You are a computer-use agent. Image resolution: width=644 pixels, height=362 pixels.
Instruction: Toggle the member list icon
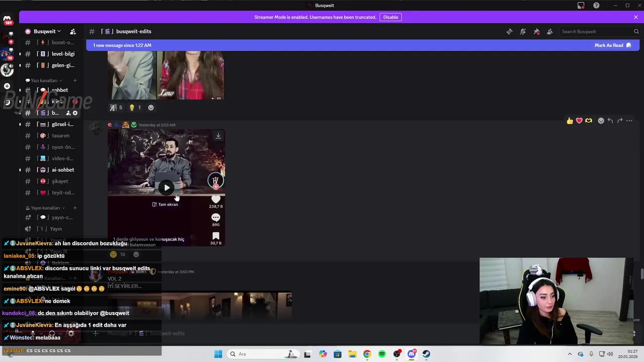click(x=549, y=31)
